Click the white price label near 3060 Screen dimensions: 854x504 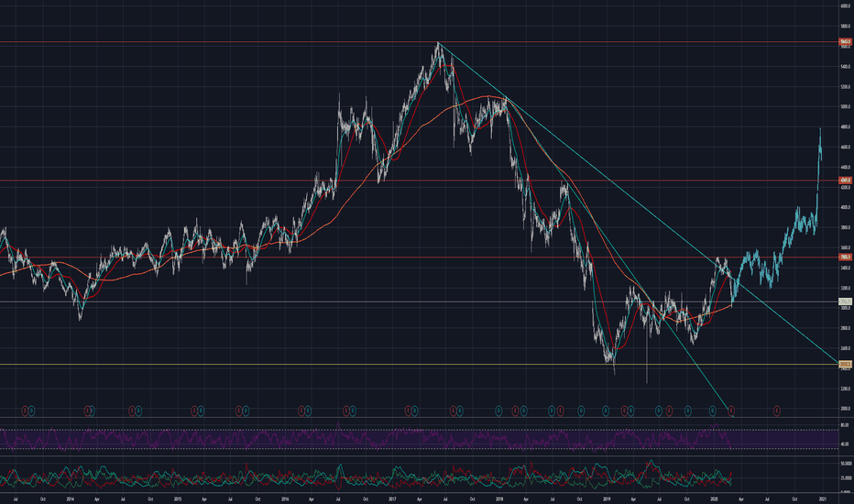pyautogui.click(x=845, y=301)
